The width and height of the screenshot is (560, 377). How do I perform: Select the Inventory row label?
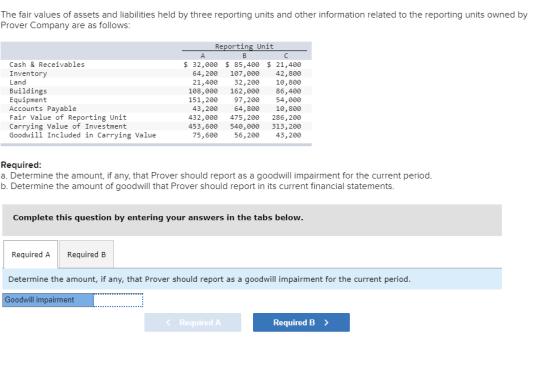28,74
